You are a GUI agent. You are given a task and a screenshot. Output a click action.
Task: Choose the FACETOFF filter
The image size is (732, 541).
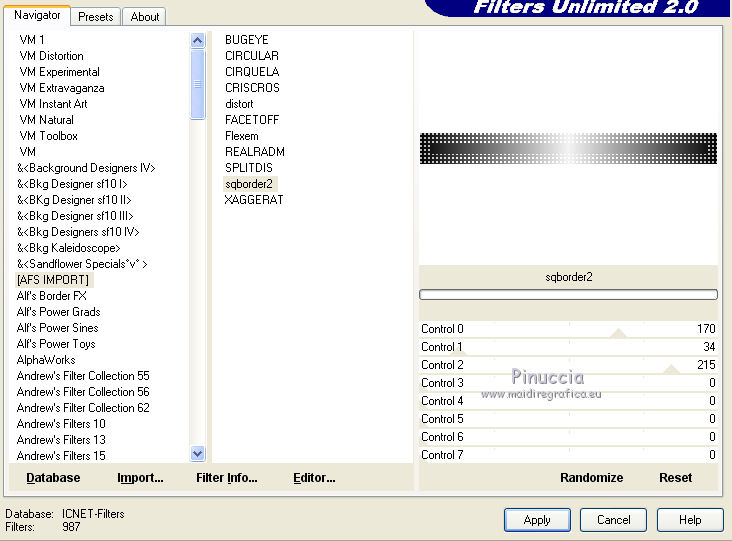[252, 120]
